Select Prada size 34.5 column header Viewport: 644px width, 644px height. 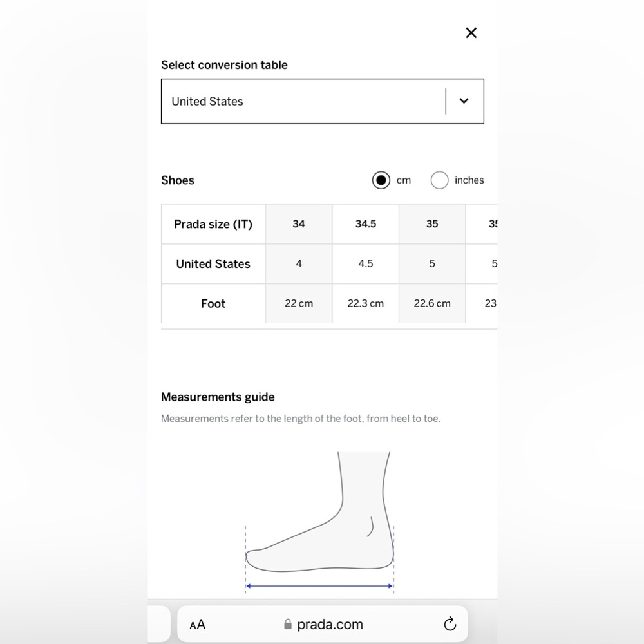pyautogui.click(x=366, y=224)
